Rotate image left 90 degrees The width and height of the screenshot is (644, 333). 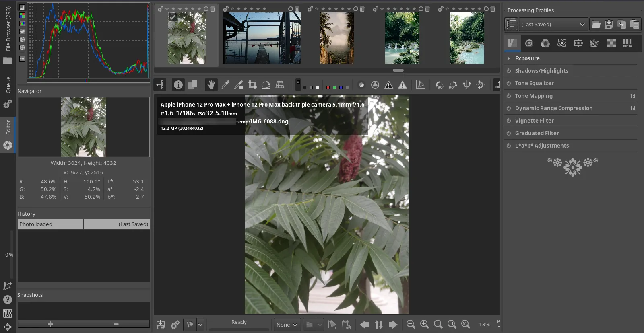(440, 85)
